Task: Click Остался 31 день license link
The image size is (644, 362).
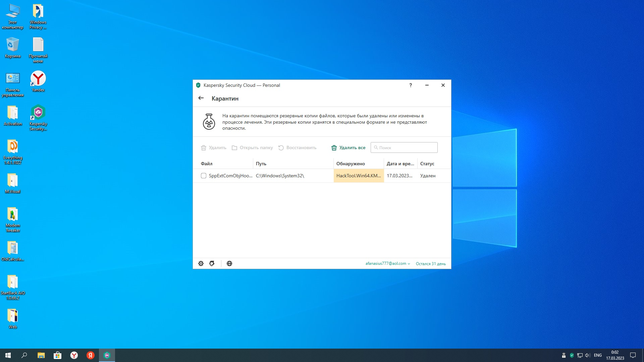Action: [x=431, y=264]
